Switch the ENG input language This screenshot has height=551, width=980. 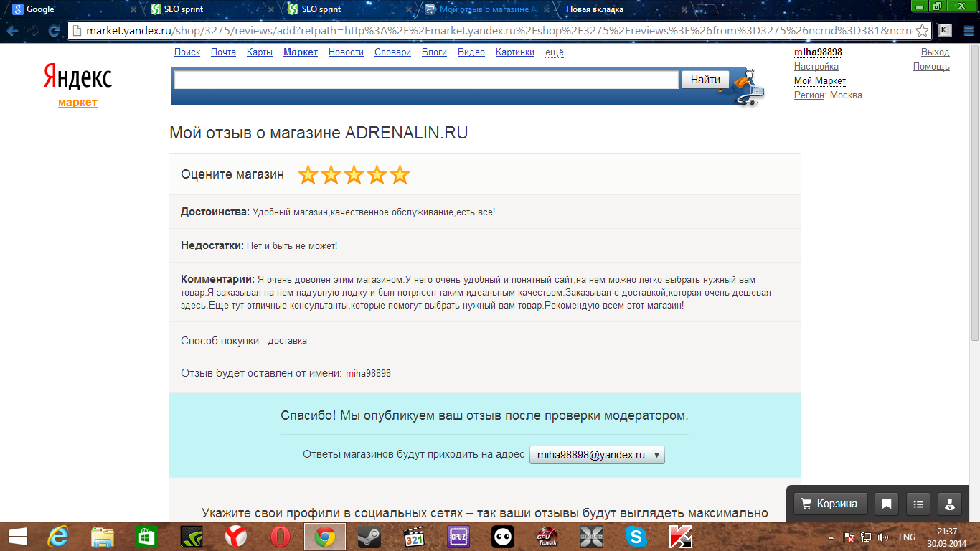coord(907,537)
